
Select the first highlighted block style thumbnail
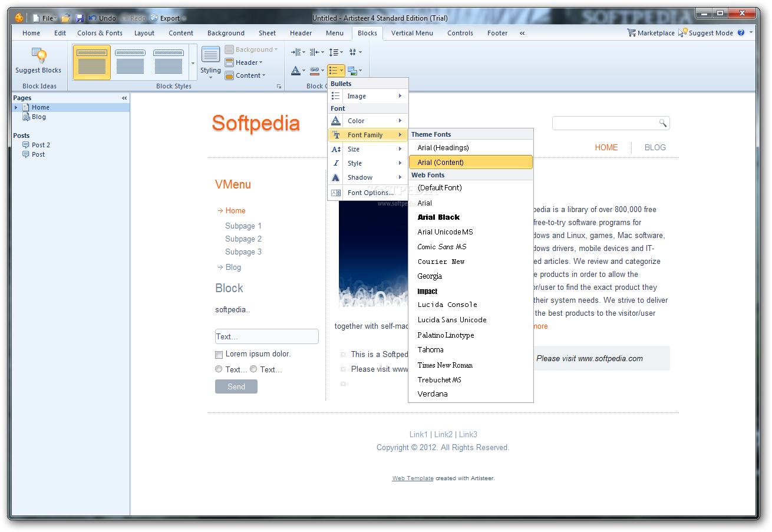click(92, 62)
